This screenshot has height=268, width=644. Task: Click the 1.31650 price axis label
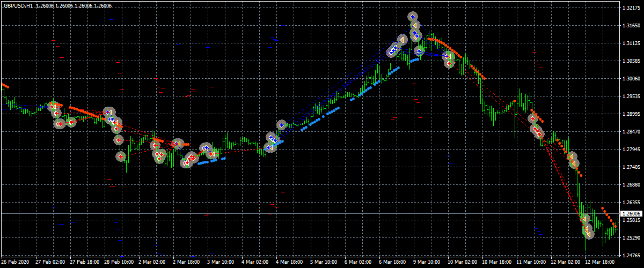point(631,26)
